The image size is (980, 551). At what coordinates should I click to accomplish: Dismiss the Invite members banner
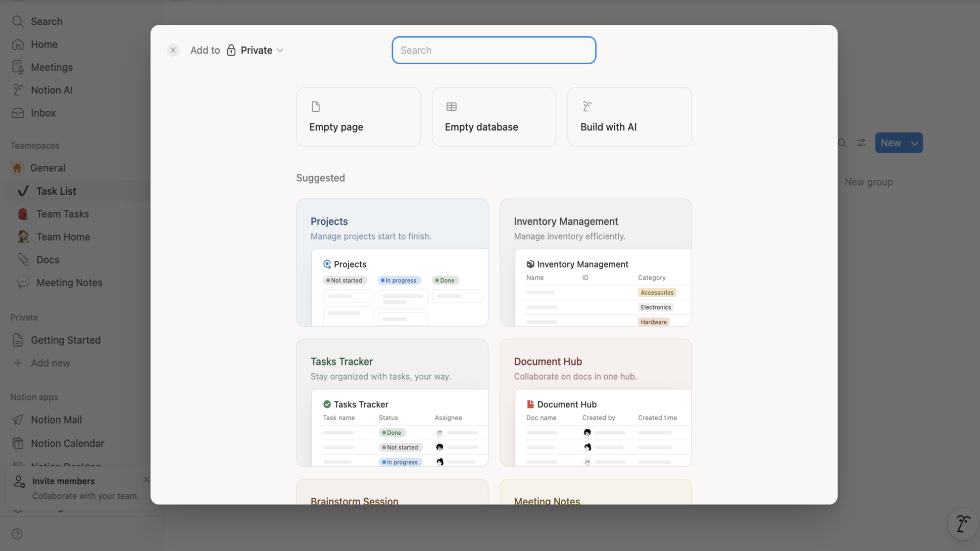[x=146, y=479]
